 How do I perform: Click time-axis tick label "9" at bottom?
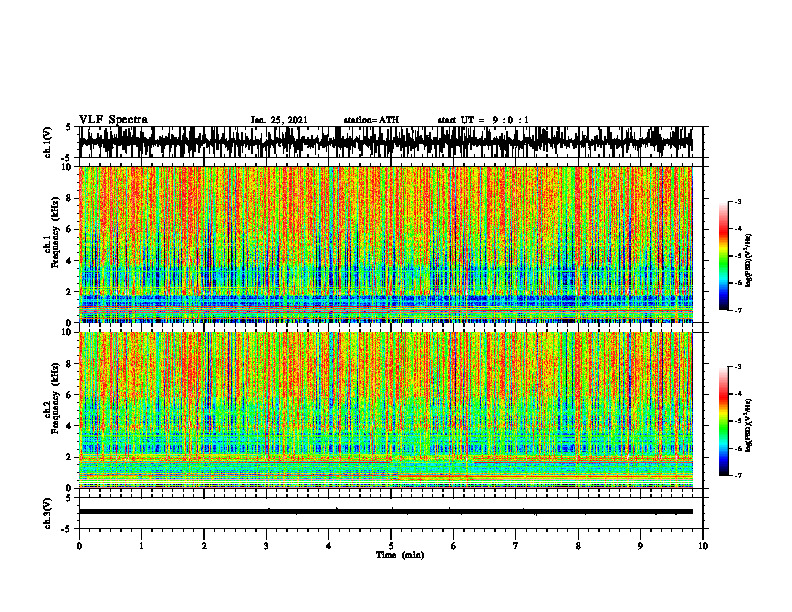click(x=640, y=546)
